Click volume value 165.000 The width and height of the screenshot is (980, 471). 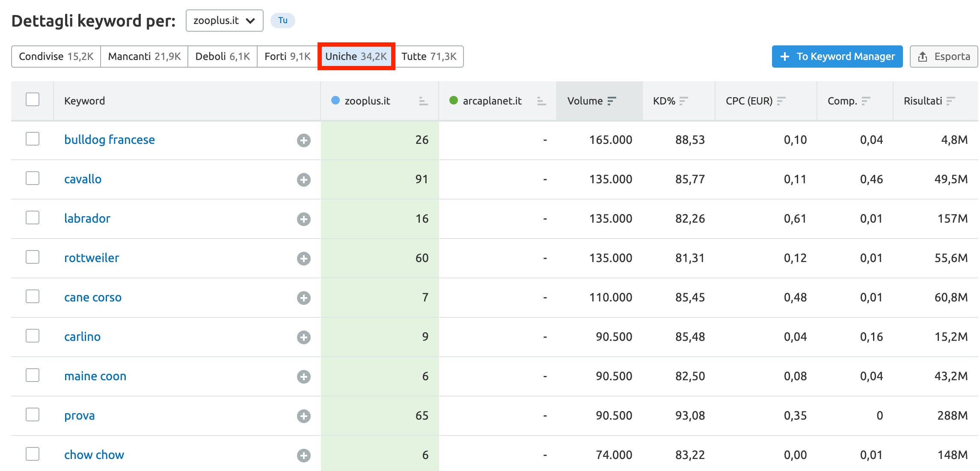[x=611, y=140]
